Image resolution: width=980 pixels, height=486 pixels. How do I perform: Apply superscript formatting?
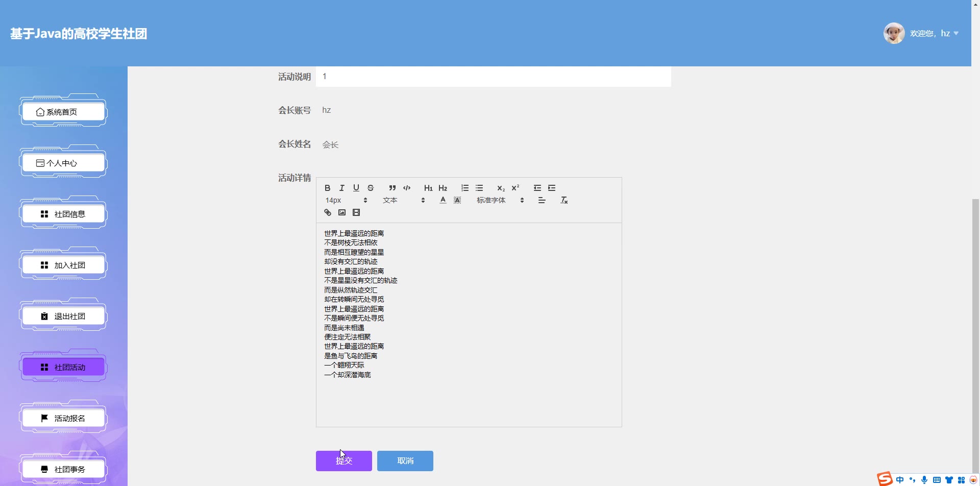pos(515,188)
